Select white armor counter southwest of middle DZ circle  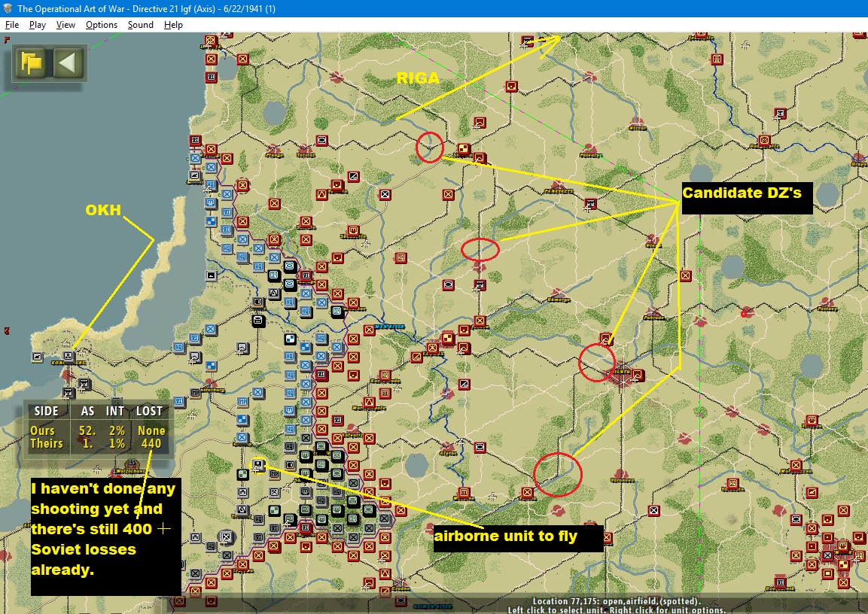(x=449, y=284)
